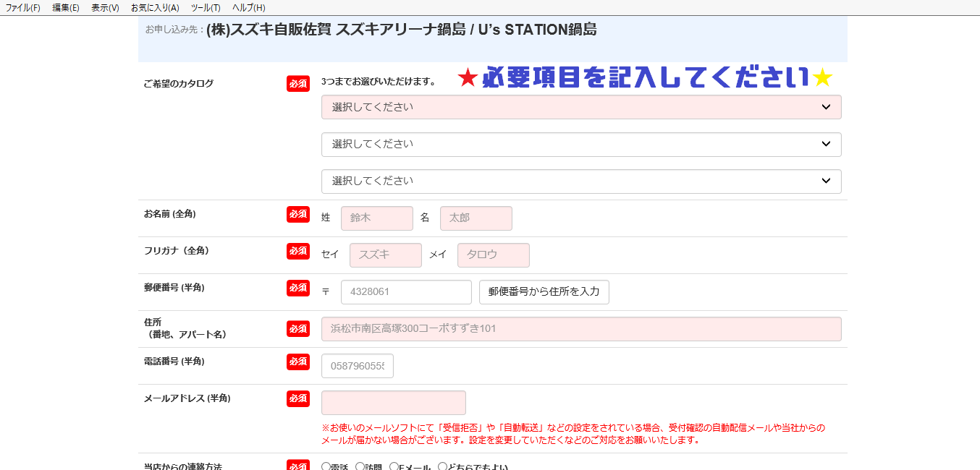Click the postal code field showing 4328061

406,292
